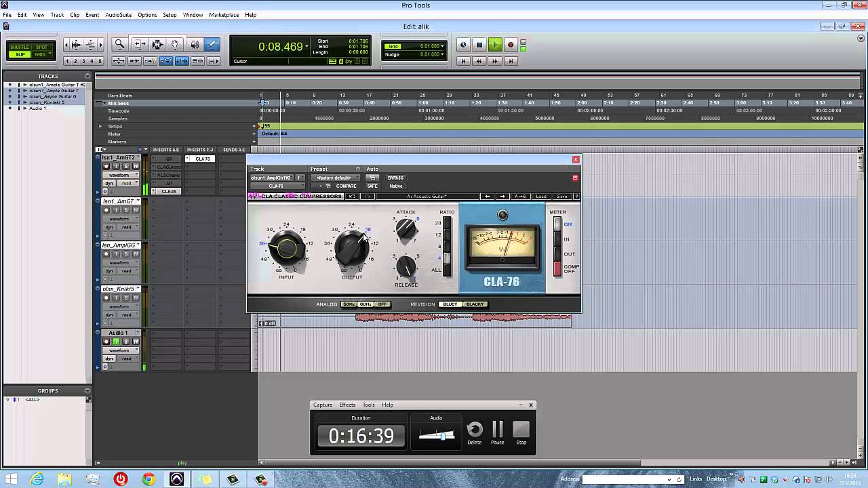Image resolution: width=868 pixels, height=488 pixels.
Task: Click the Rewind transport button
Action: (479, 61)
